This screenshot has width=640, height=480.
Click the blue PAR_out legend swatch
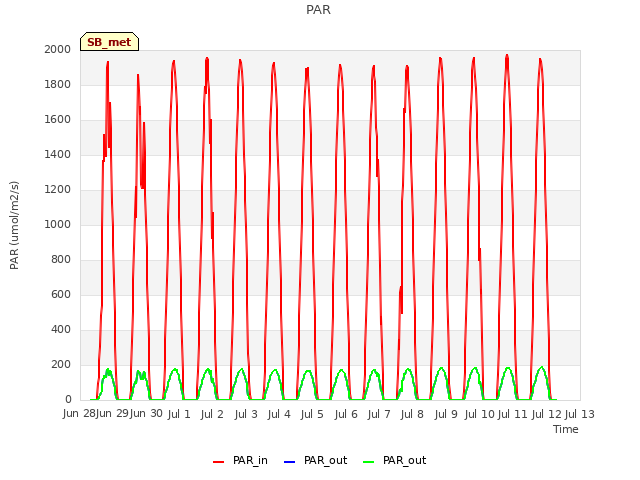click(x=289, y=462)
